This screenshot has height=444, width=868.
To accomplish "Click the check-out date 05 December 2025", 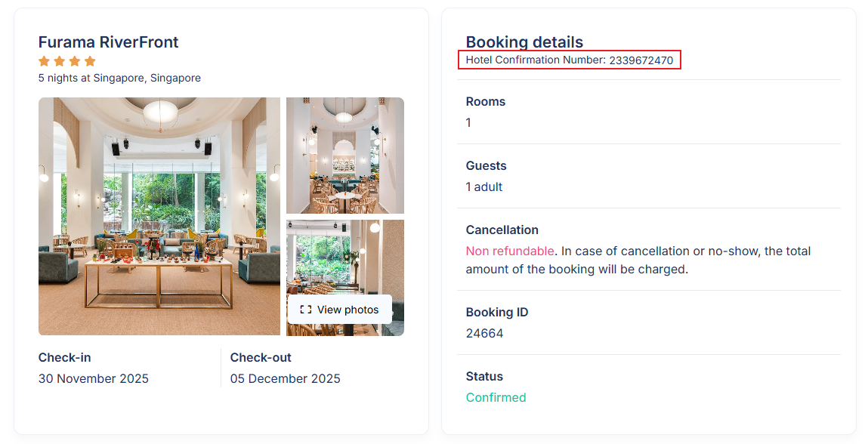I will tap(286, 378).
